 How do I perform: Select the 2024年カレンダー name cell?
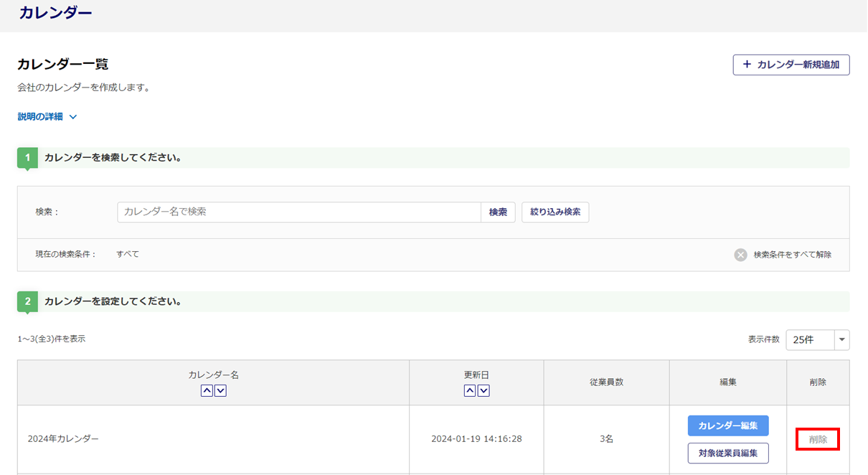(64, 439)
